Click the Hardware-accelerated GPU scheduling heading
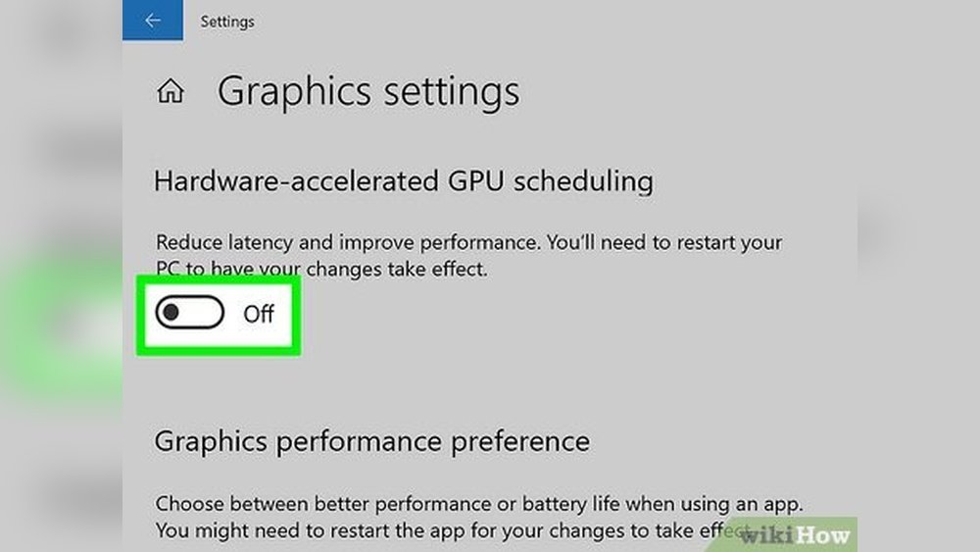Viewport: 980px width, 552px height. tap(403, 181)
